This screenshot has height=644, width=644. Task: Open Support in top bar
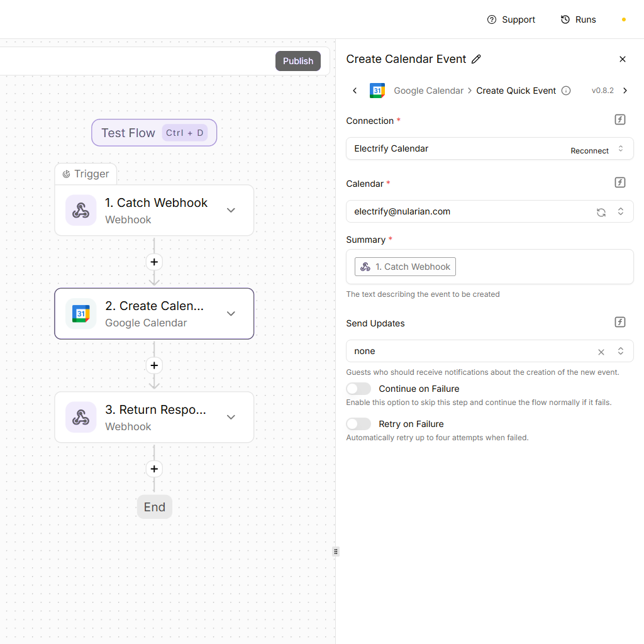pyautogui.click(x=511, y=19)
